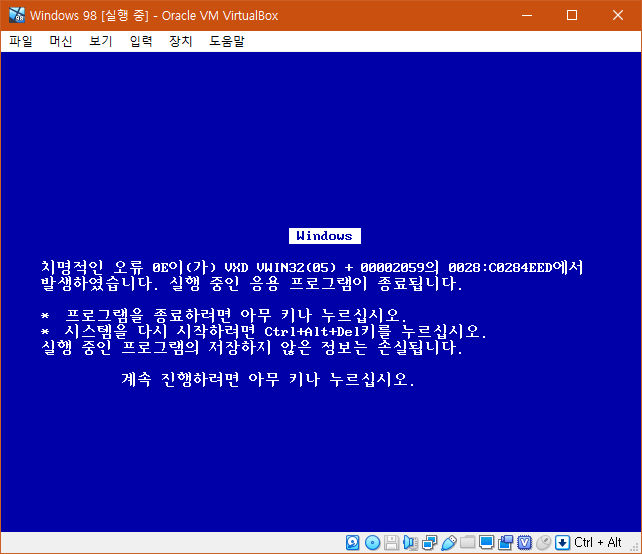Viewport: 642px width, 554px height.
Task: Open the 장치 menu
Action: click(x=181, y=41)
